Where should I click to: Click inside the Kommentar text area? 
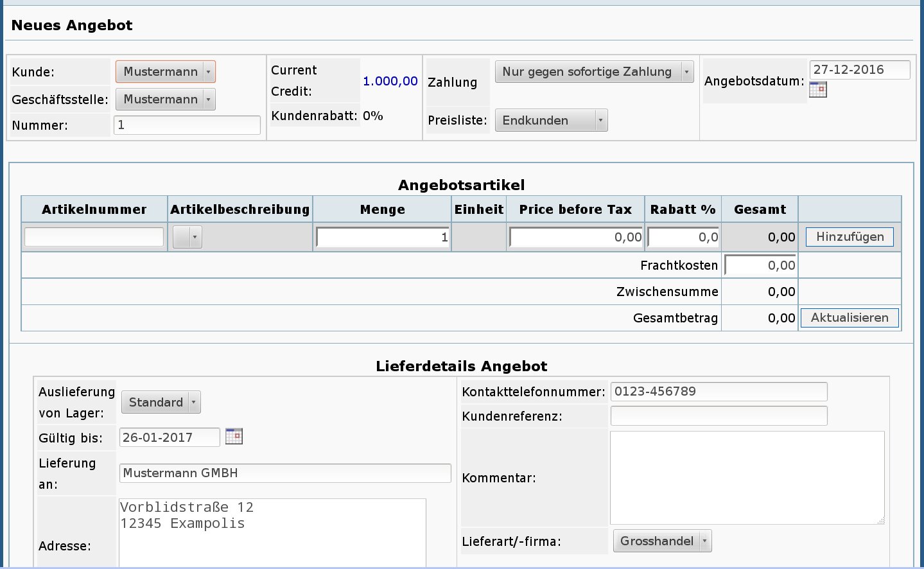tap(746, 478)
